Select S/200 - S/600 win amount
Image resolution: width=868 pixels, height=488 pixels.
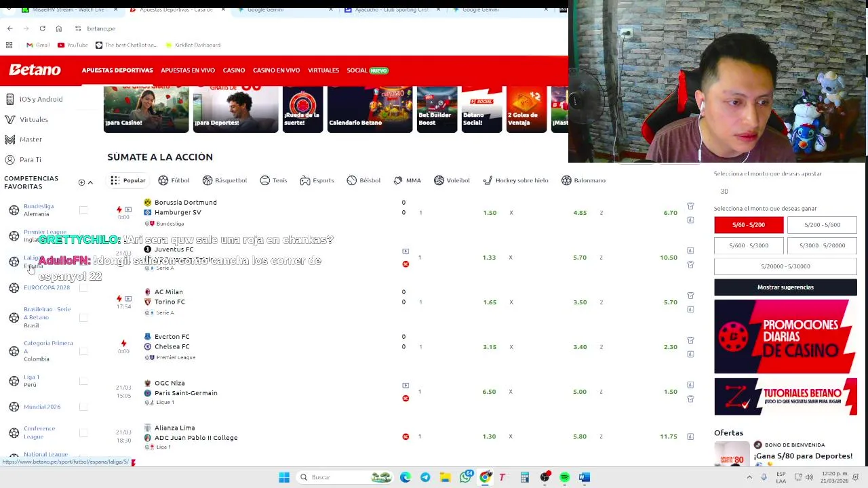822,225
